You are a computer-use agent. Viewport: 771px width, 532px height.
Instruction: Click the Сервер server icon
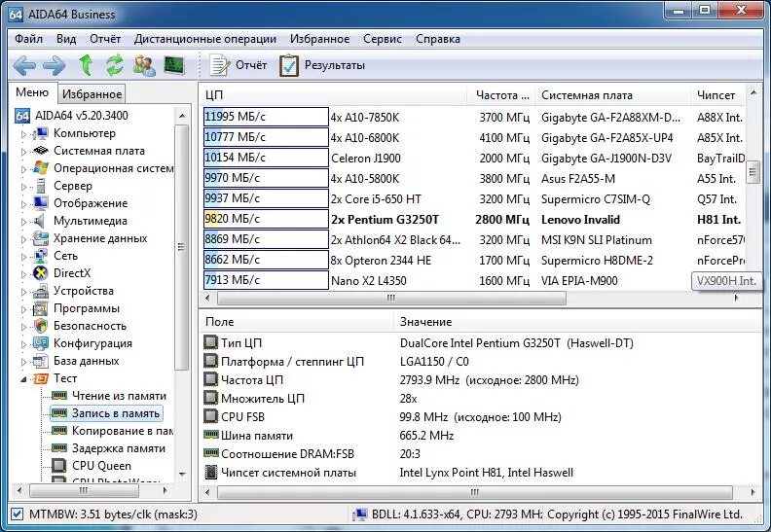coord(41,186)
